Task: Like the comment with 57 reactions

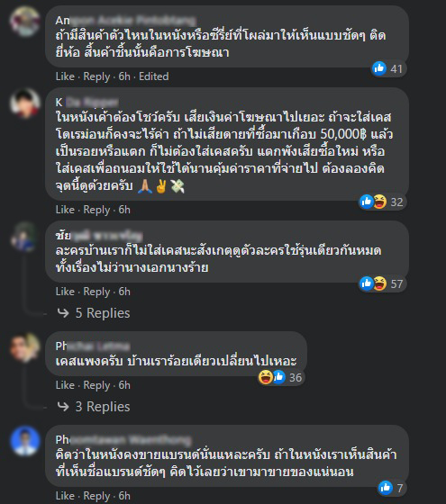Action: 65,292
